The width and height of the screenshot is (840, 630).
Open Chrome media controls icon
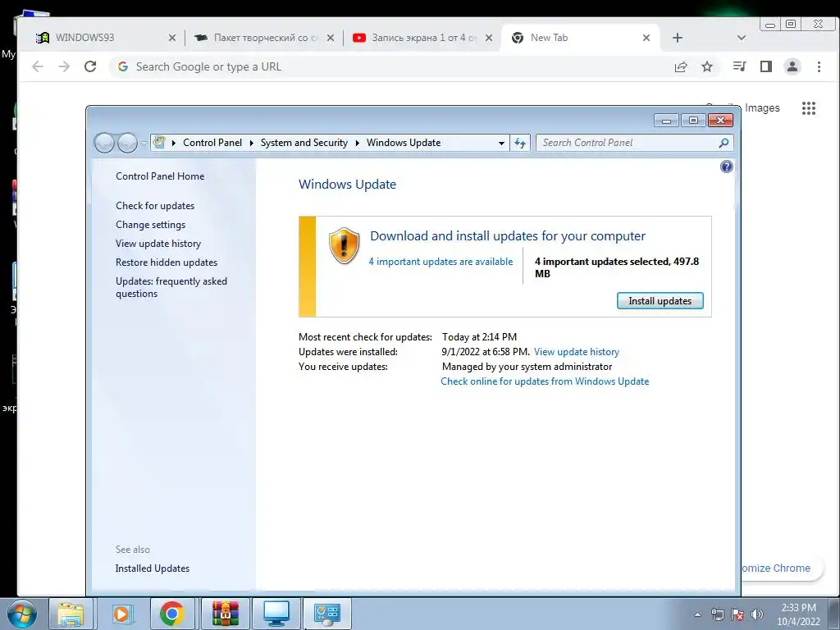739,66
